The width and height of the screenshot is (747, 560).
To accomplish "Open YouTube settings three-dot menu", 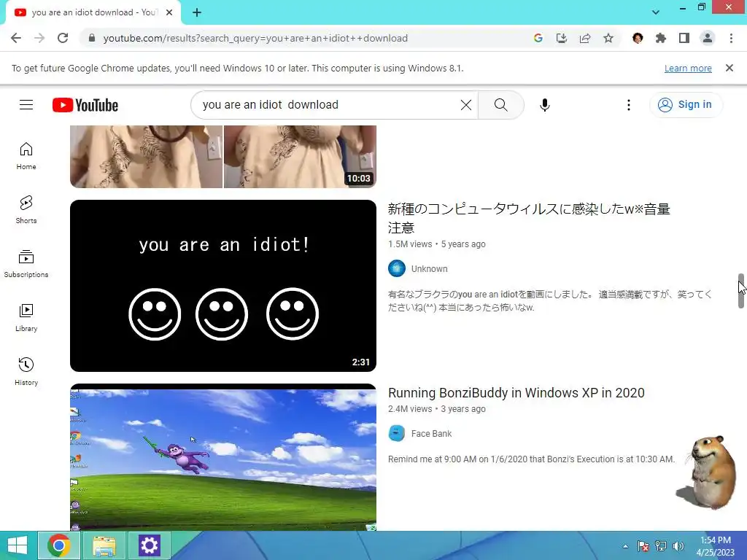I will 628,105.
